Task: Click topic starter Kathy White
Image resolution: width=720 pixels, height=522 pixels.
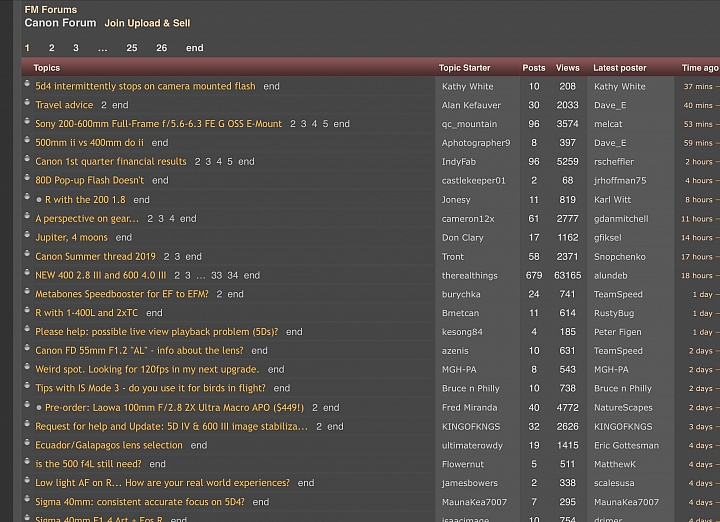Action: [x=467, y=86]
